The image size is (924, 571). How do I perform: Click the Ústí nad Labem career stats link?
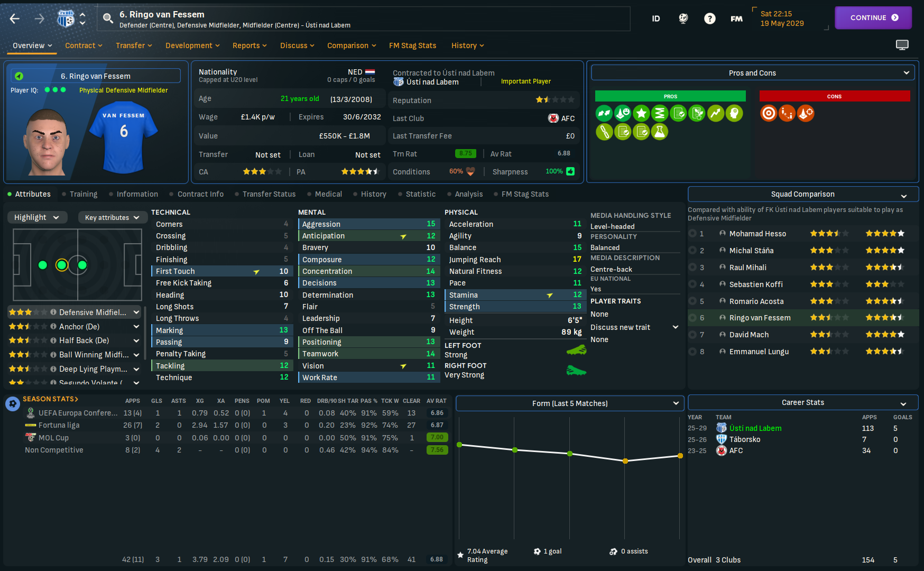tap(755, 428)
